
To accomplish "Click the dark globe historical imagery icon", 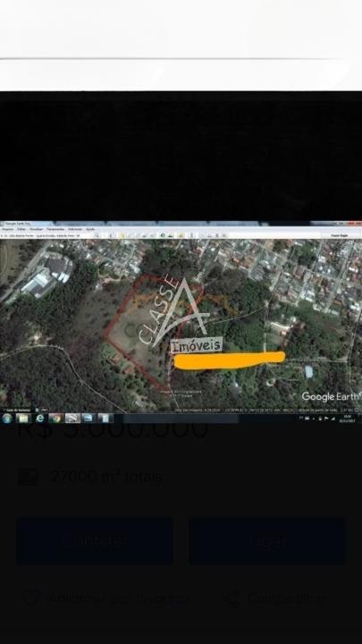I will coord(163,236).
